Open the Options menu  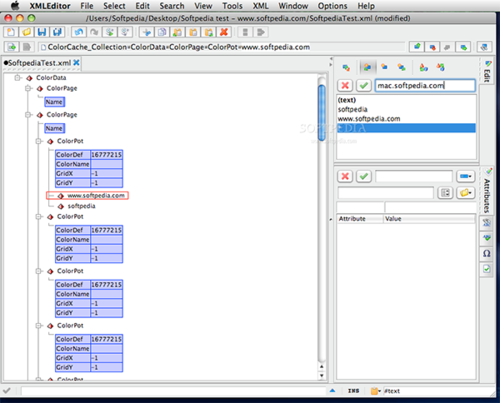coord(332,6)
